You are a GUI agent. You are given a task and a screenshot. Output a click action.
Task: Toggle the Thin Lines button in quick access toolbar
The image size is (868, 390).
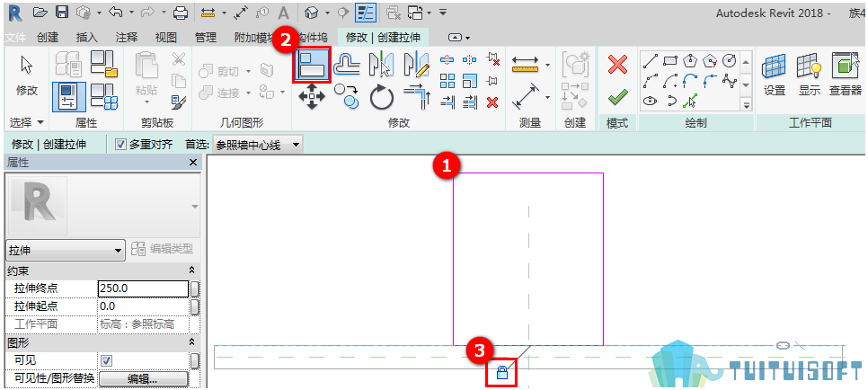(366, 13)
